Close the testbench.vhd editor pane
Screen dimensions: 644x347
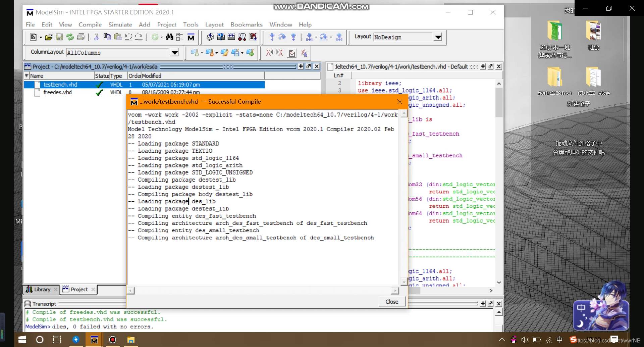(x=499, y=66)
